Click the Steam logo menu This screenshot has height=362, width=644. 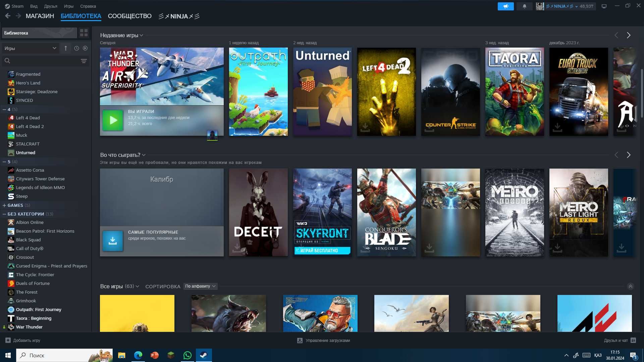(x=14, y=6)
